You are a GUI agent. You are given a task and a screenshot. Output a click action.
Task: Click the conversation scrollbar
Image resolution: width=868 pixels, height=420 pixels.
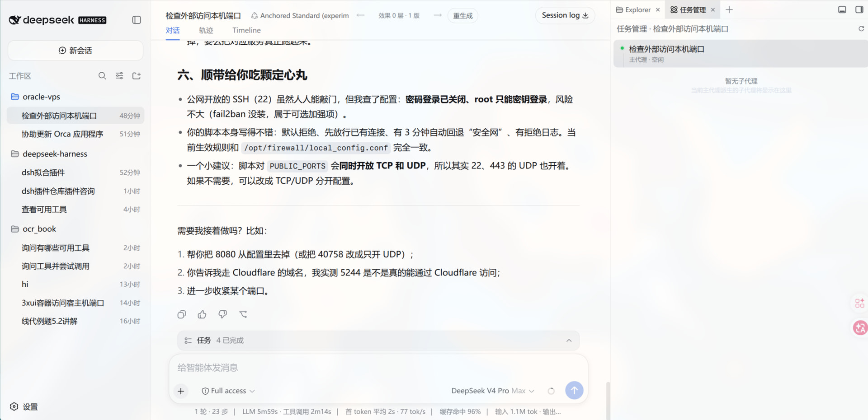pos(608,401)
